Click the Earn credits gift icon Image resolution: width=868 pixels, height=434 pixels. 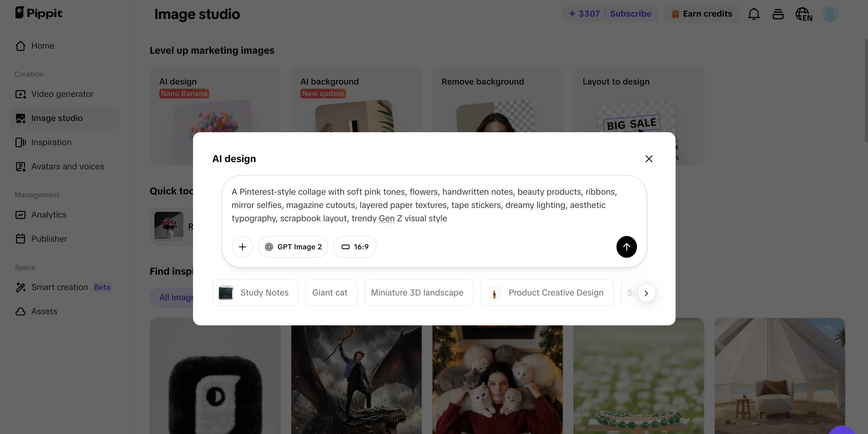point(675,14)
